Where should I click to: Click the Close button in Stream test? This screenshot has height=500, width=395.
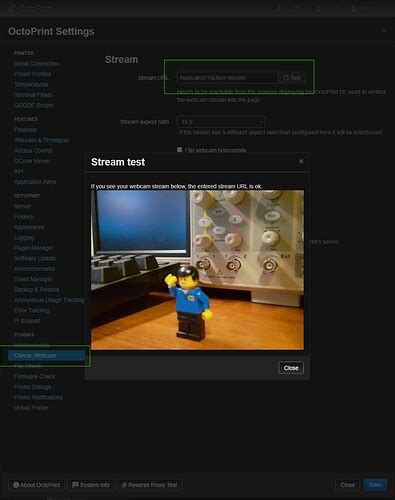pyautogui.click(x=291, y=368)
